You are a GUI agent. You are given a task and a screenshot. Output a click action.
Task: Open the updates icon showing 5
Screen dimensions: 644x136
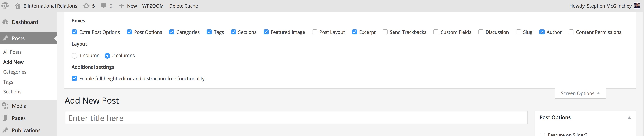(86, 6)
